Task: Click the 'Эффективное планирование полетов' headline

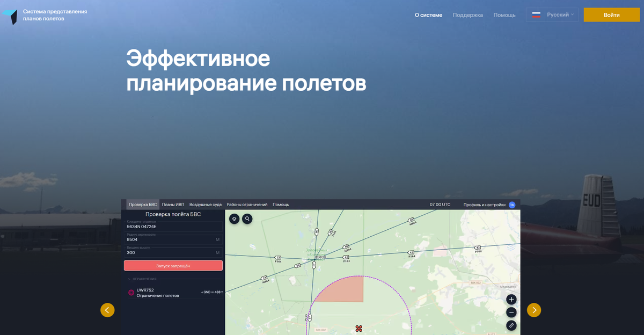Action: 246,70
